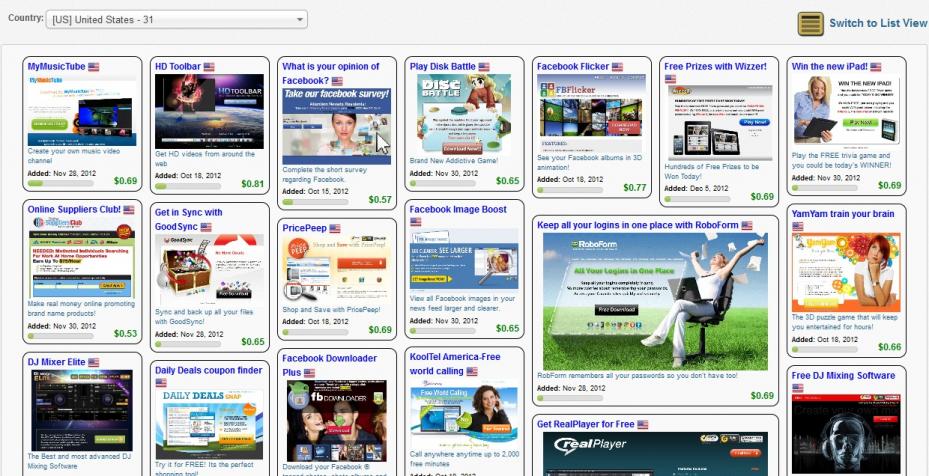The image size is (929, 476).
Task: Open Get in Sync with GoodSync offer
Action: coord(188,219)
